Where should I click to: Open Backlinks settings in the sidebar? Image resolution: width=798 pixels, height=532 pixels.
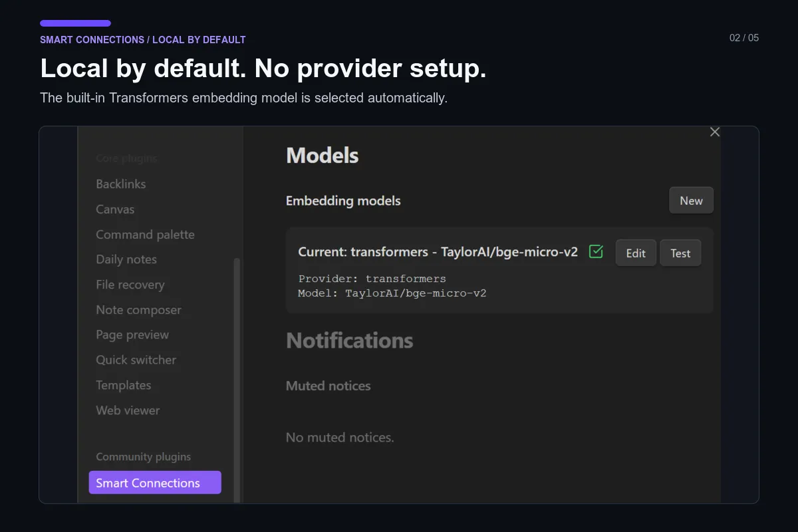[121, 184]
